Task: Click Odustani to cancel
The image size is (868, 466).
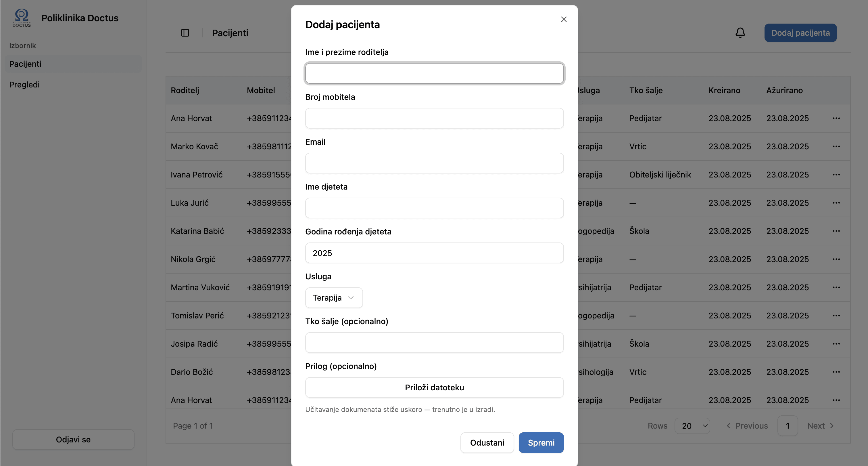Action: click(x=487, y=443)
